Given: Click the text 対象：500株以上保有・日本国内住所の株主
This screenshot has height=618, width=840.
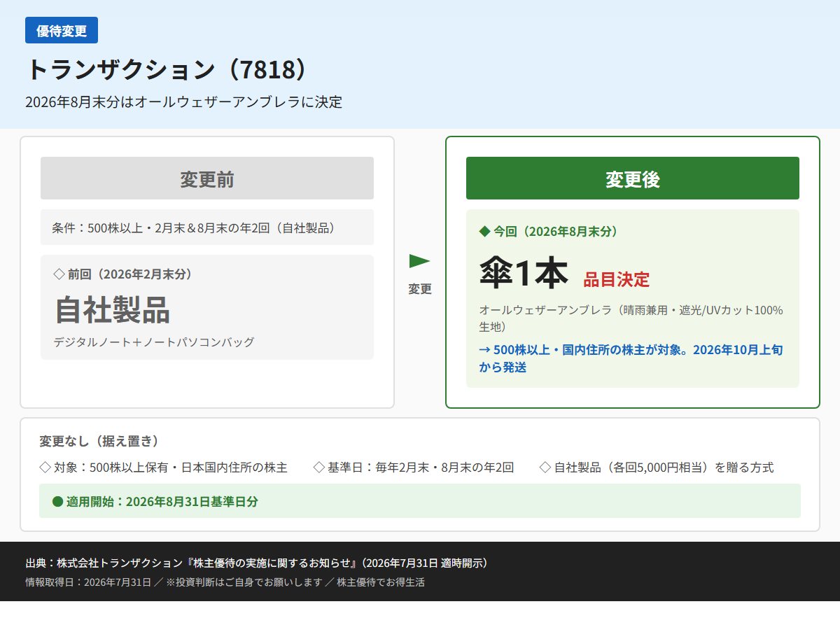Looking at the screenshot, I should click(170, 468).
